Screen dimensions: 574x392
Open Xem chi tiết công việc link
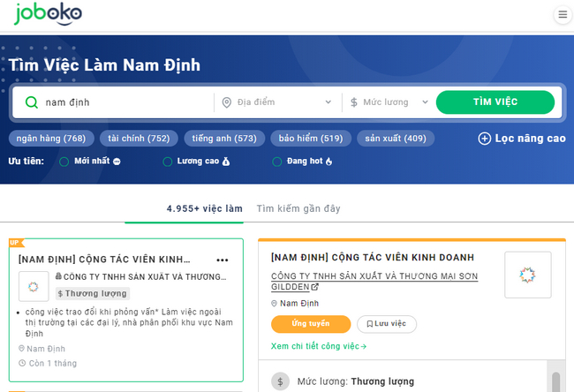[319, 346]
